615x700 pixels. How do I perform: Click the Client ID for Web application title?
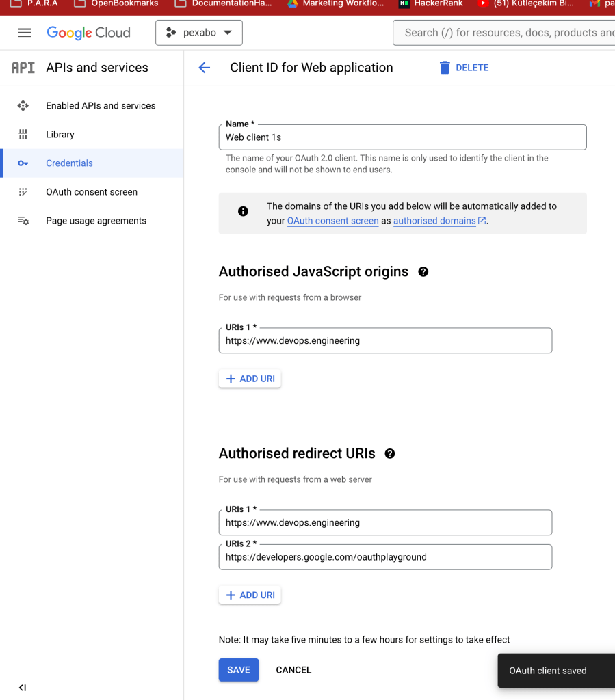point(311,68)
